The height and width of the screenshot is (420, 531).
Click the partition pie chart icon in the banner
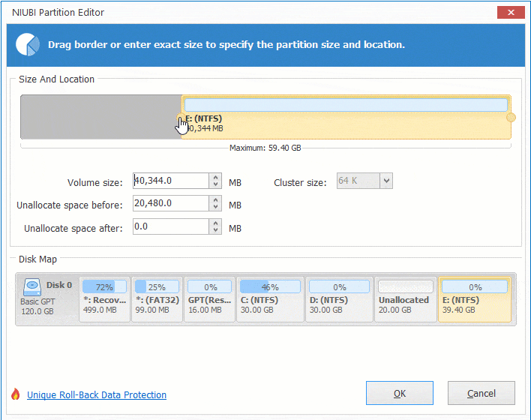pos(28,44)
